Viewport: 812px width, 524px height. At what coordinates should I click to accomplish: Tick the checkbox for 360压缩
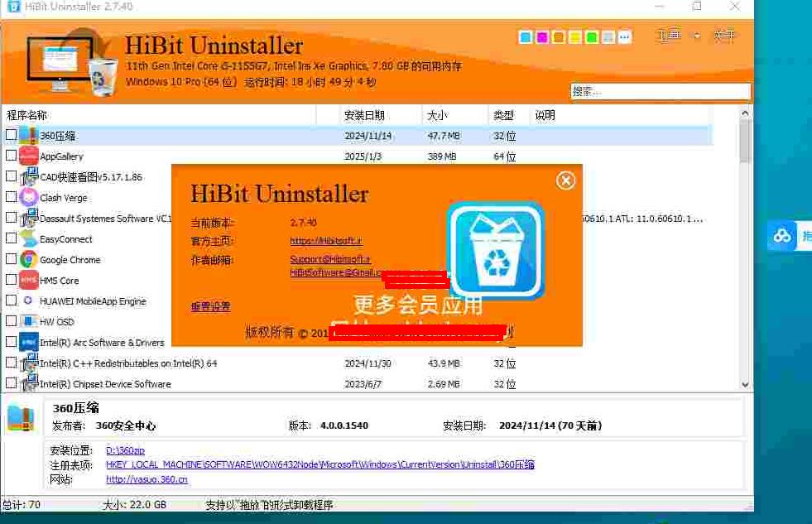11,135
